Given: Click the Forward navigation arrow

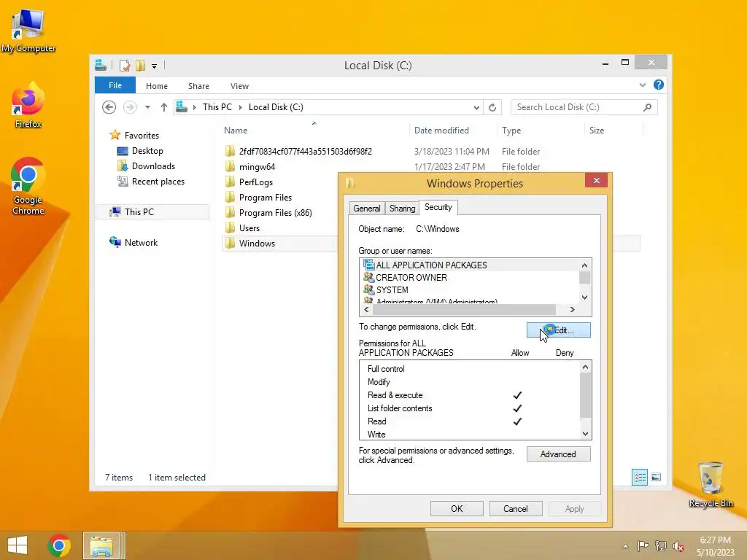Looking at the screenshot, I should [130, 107].
